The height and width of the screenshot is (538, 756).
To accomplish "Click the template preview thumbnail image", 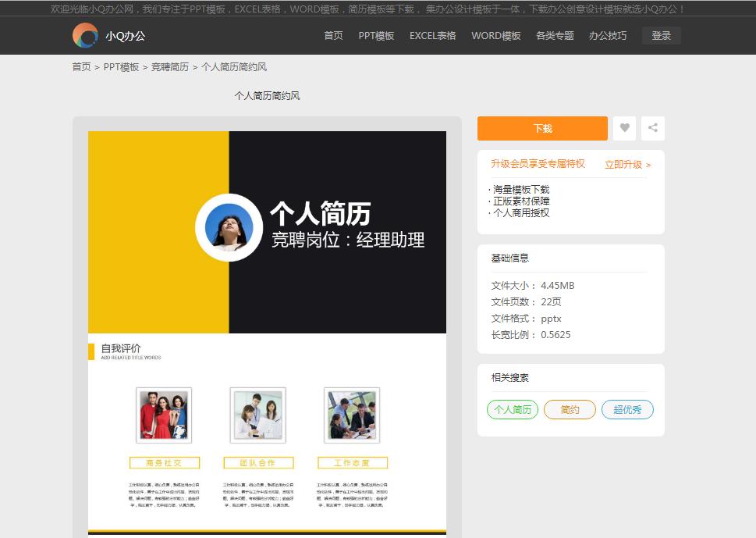I will click(x=265, y=232).
